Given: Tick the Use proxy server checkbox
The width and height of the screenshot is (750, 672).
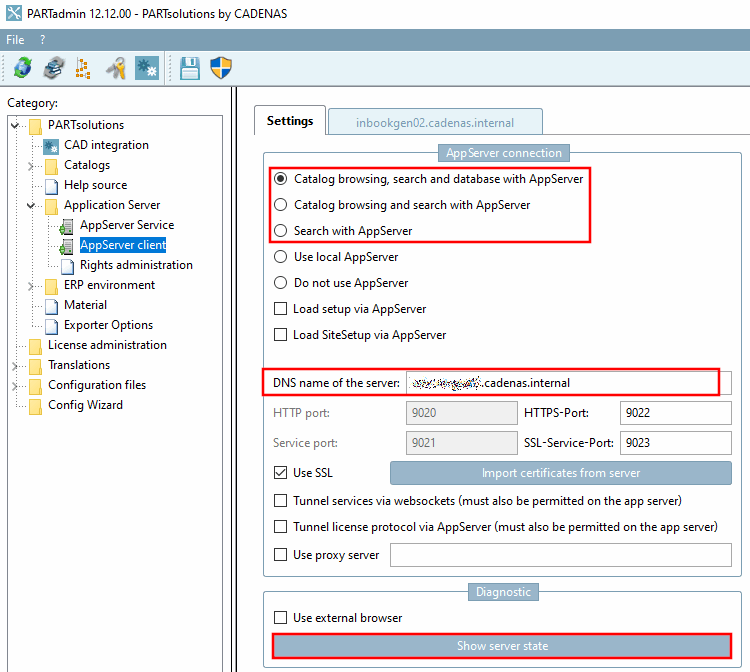Looking at the screenshot, I should (281, 555).
